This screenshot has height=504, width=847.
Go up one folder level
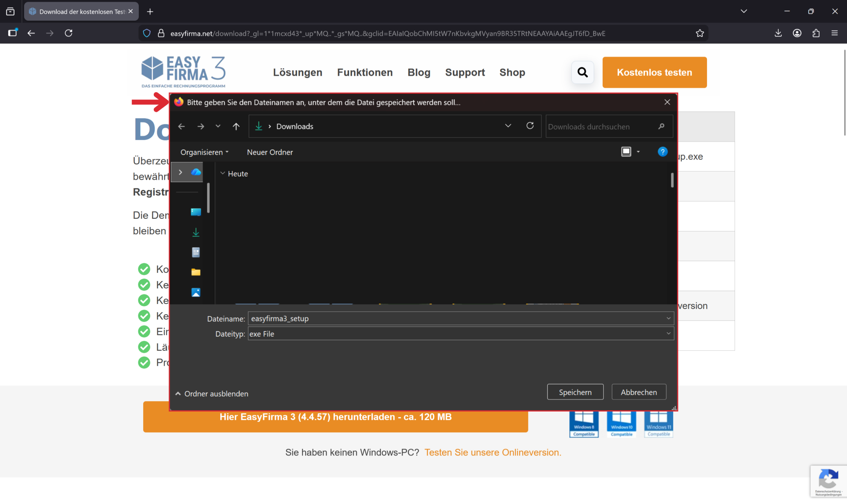(x=236, y=126)
